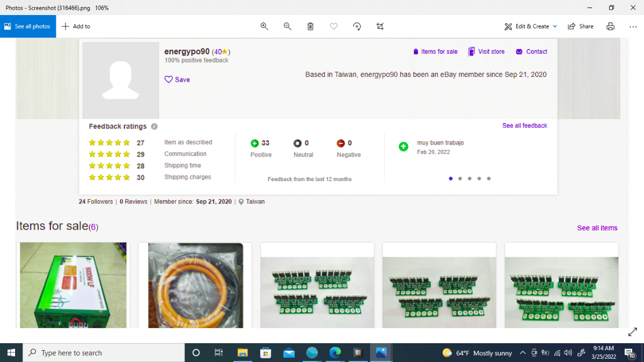Add photo to an album
This screenshot has width=644, height=362.
click(76, 26)
